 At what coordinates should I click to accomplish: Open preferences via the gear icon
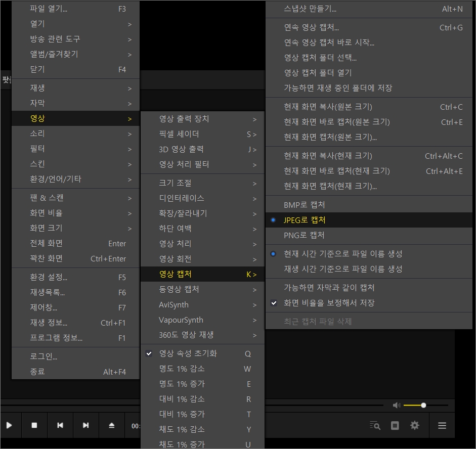point(415,425)
